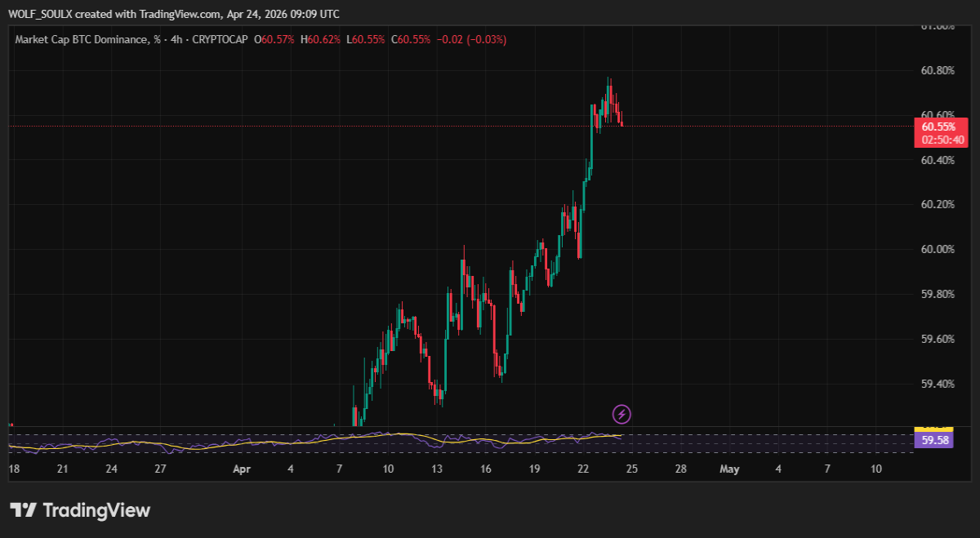
Task: Click the 28 date label on time axis
Action: click(x=681, y=469)
